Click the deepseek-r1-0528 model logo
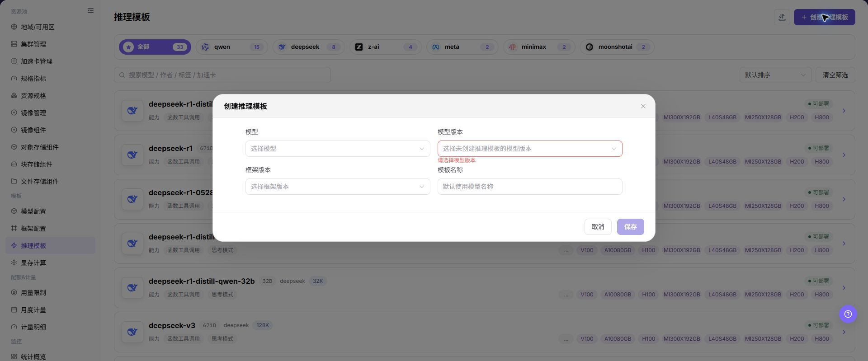This screenshot has height=361, width=868. (132, 199)
